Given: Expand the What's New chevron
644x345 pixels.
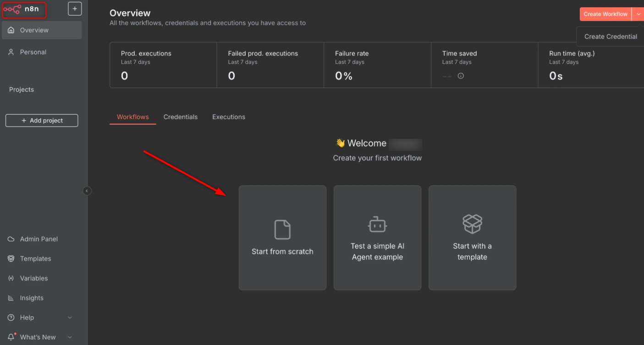Looking at the screenshot, I should [70, 337].
